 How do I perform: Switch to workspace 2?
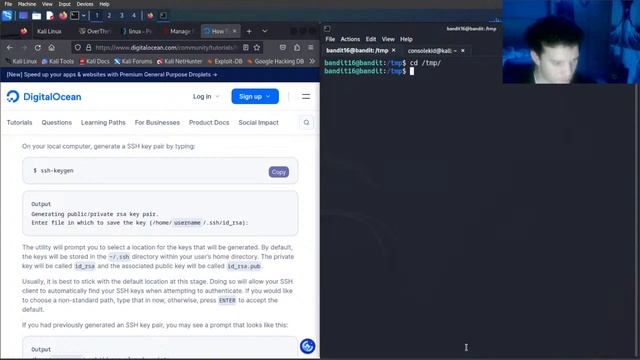click(109, 16)
